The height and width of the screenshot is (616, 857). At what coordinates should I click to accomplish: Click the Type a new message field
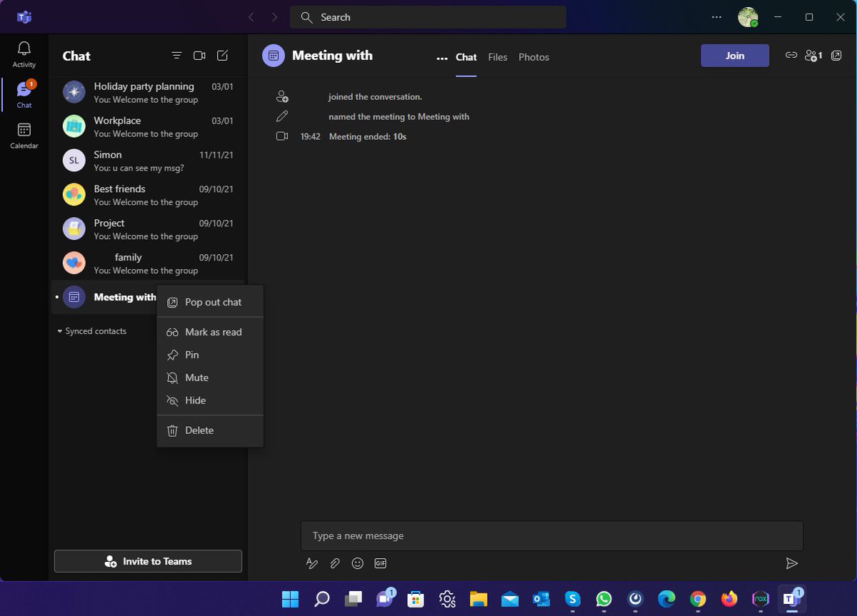point(552,535)
